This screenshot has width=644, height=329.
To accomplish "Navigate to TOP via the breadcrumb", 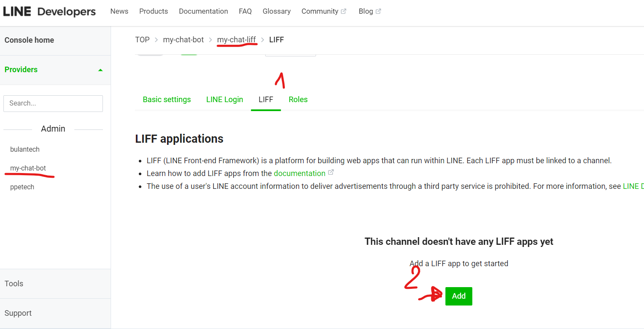I will (x=143, y=39).
